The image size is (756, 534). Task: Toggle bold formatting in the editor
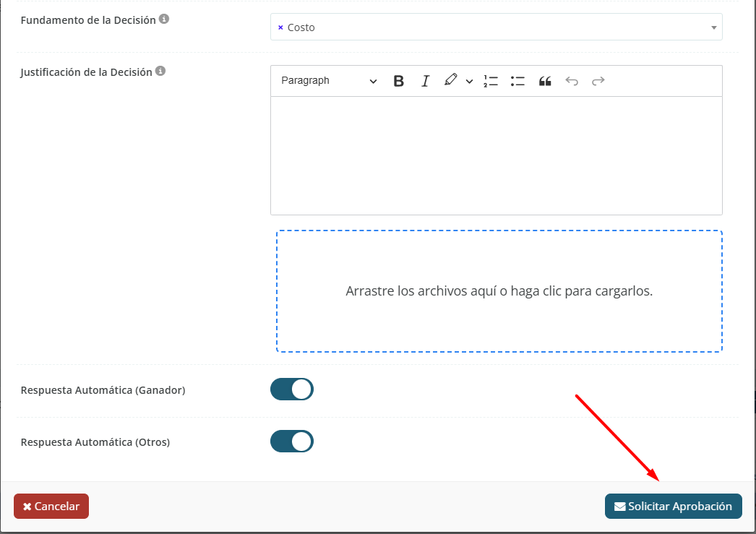pyautogui.click(x=398, y=81)
